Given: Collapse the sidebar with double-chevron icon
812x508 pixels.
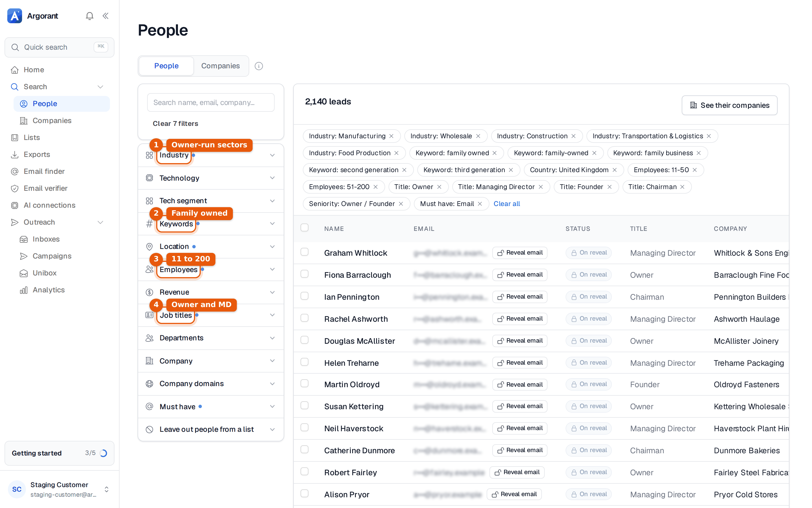Looking at the screenshot, I should pyautogui.click(x=105, y=16).
